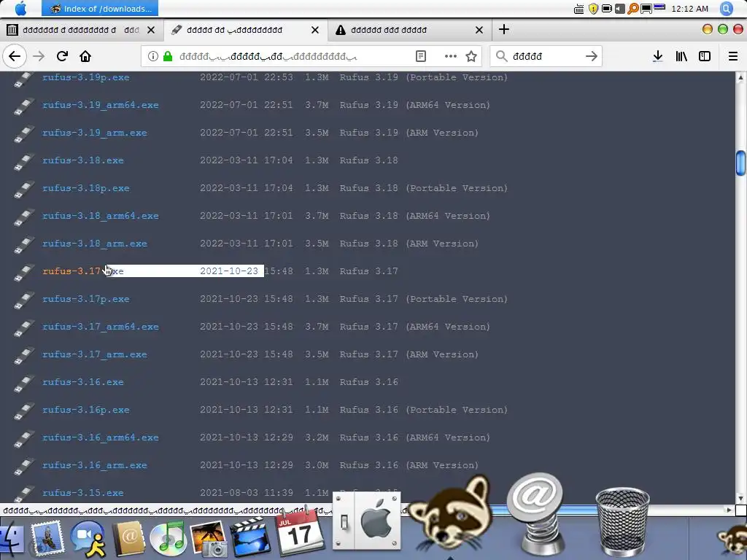747x560 pixels.
Task: Show site information icon in address bar
Action: (x=153, y=56)
